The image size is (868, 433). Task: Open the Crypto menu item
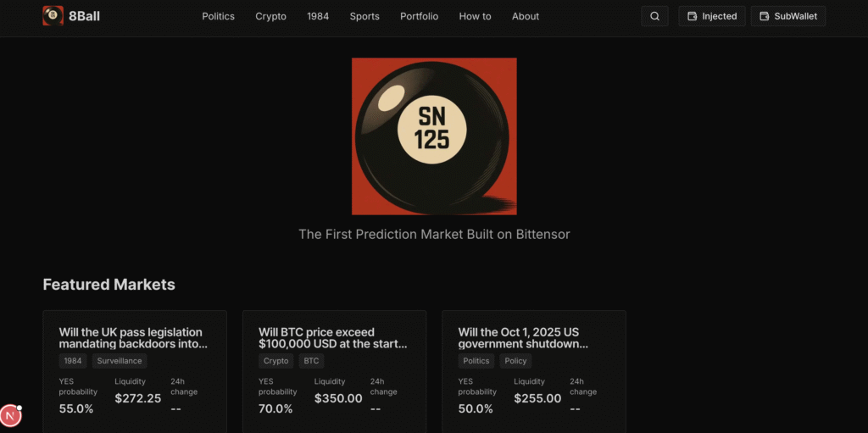click(x=270, y=16)
